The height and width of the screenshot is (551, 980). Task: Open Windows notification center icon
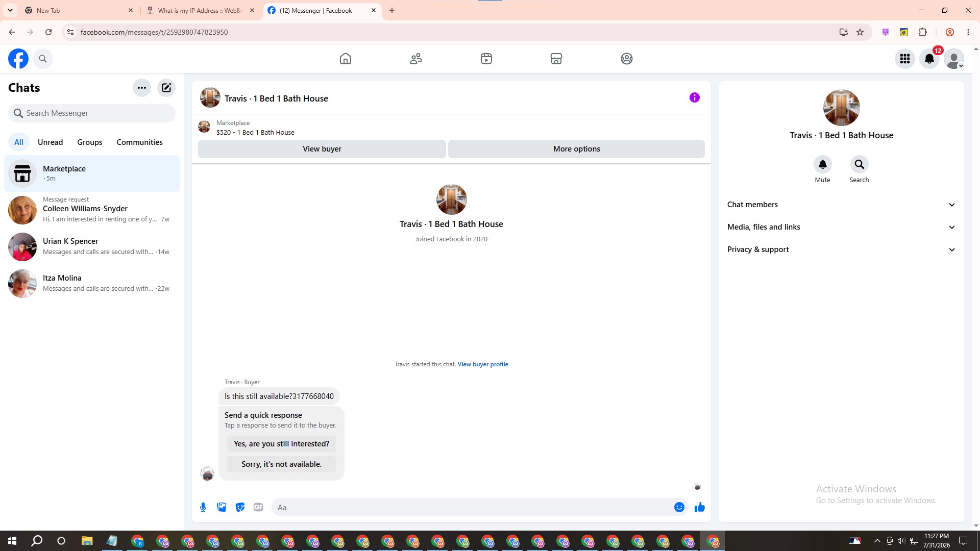click(x=963, y=541)
